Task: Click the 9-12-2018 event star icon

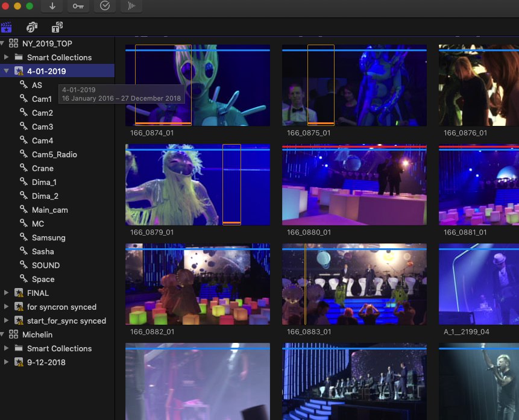Action: pos(19,362)
